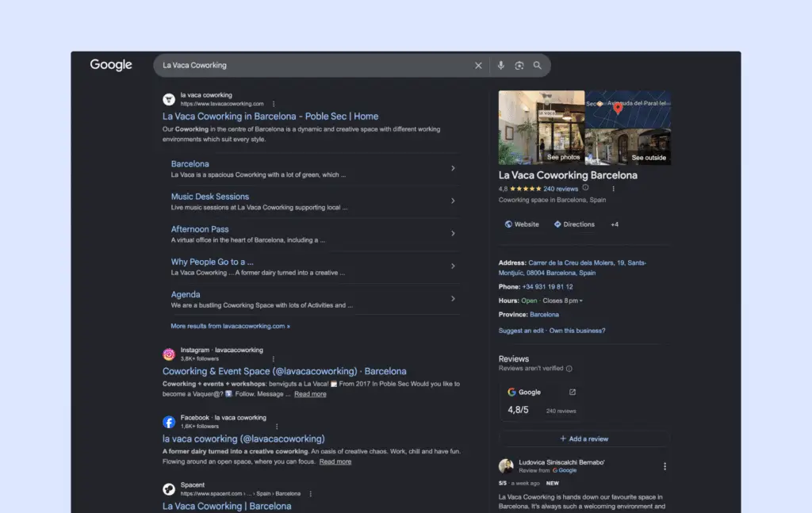Viewport: 812px width, 513px height.
Task: Open See outside street view thumbnail
Action: 628,147
